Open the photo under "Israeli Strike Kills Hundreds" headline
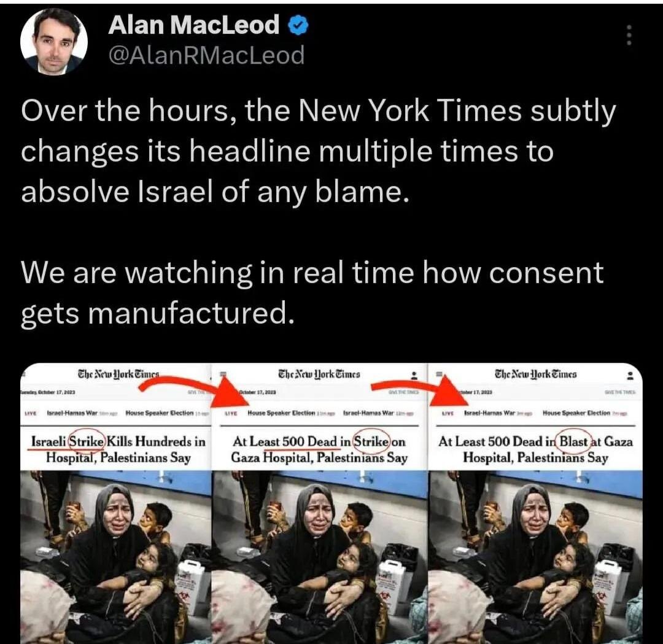The height and width of the screenshot is (644, 663). point(115,557)
